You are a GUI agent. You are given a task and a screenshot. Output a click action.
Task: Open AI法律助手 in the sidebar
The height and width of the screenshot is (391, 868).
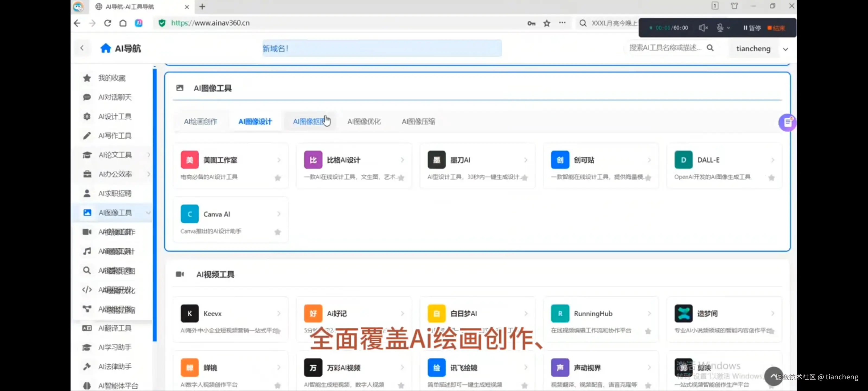tap(114, 366)
